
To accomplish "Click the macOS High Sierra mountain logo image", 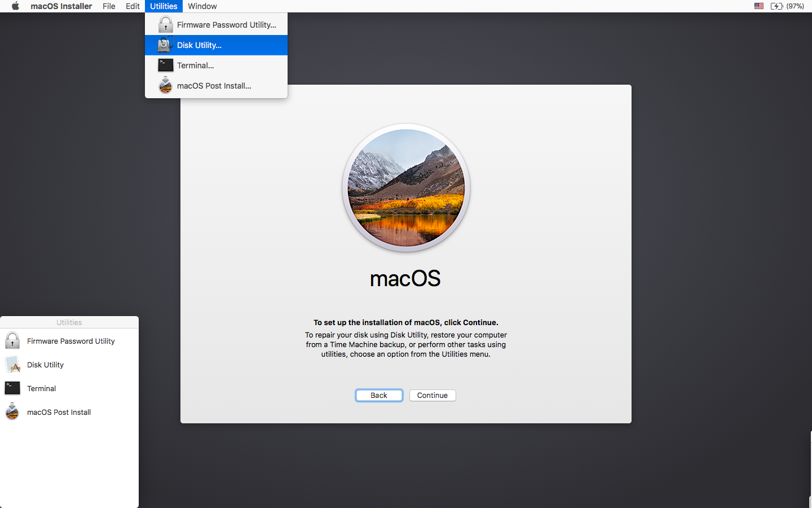I will click(x=405, y=188).
